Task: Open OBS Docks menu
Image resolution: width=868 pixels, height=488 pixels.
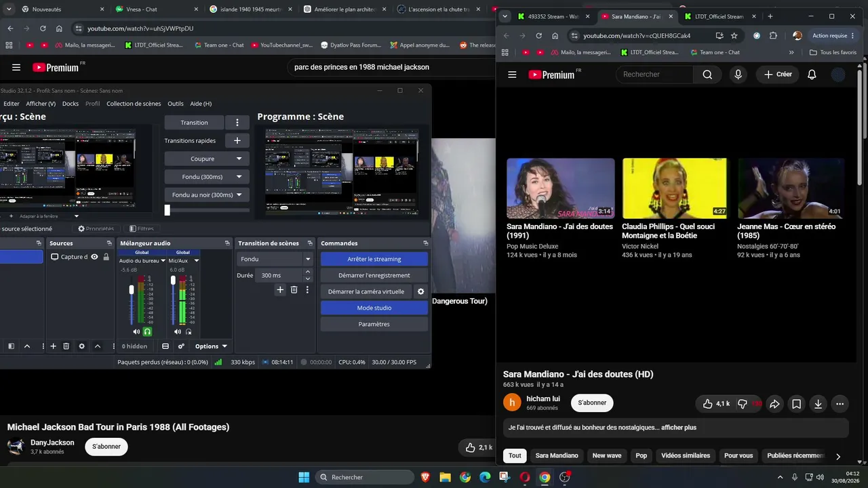Action: [x=71, y=104]
